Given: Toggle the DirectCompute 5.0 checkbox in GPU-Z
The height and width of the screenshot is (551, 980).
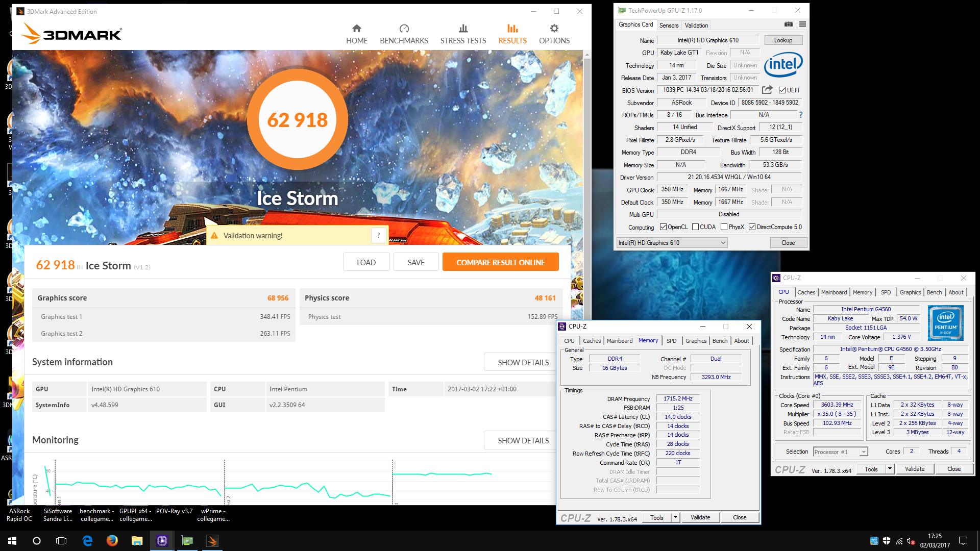Looking at the screenshot, I should point(752,227).
